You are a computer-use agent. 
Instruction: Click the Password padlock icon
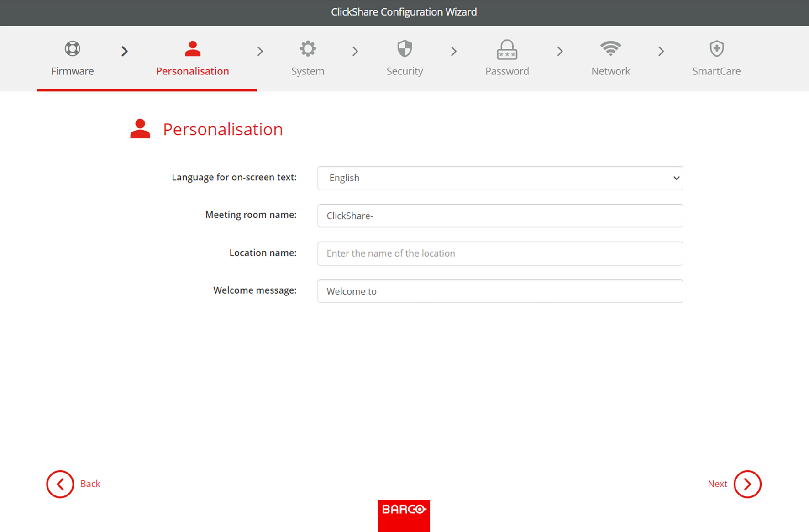pos(507,49)
